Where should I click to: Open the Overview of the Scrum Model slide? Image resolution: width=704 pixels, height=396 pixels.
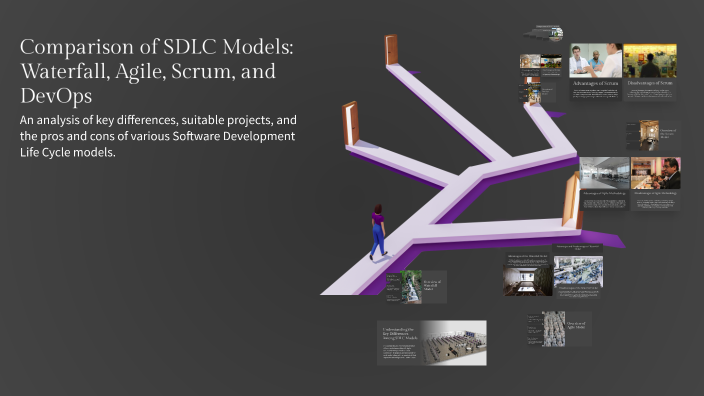pyautogui.click(x=654, y=135)
